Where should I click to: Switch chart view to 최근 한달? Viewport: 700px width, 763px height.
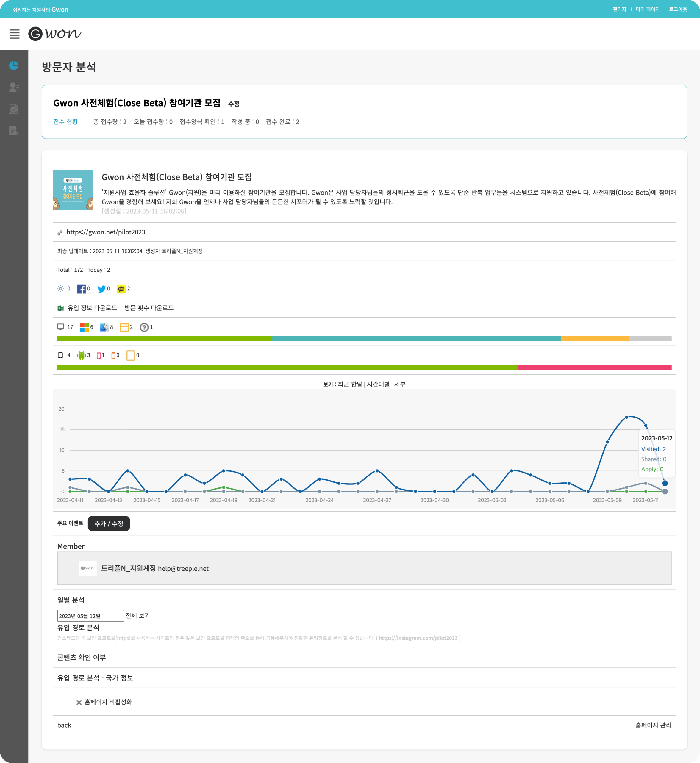click(350, 384)
